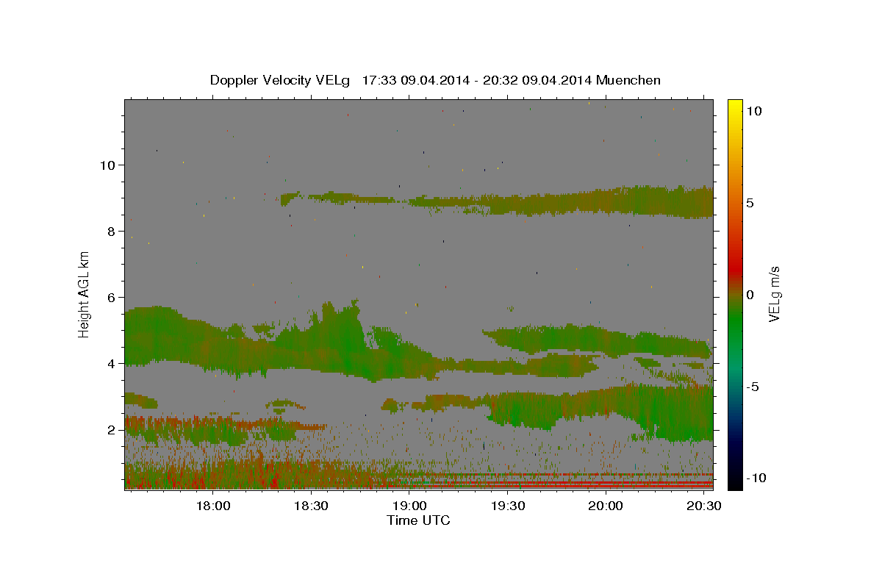Click the yellow top of the colorbar
The height and width of the screenshot is (588, 882).
[x=735, y=107]
